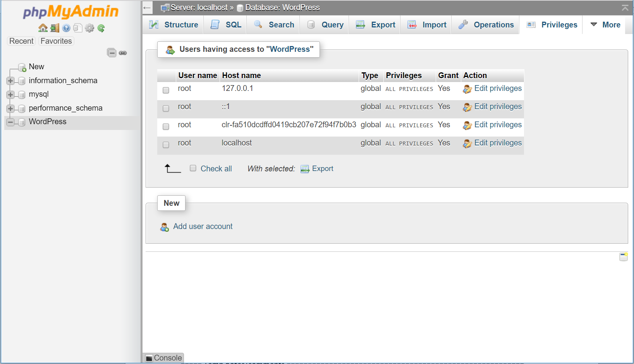Open navigation panel settings gear icon
Screen dimensions: 634x364
click(x=89, y=28)
